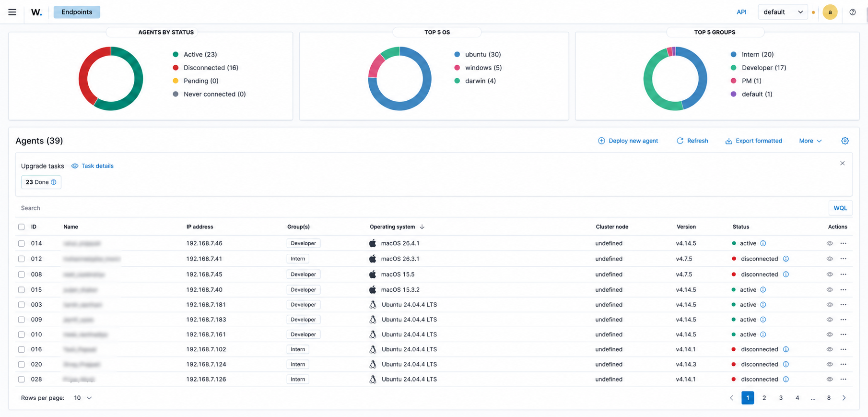The height and width of the screenshot is (417, 868).
Task: Open the default API selector dropdown
Action: point(783,12)
